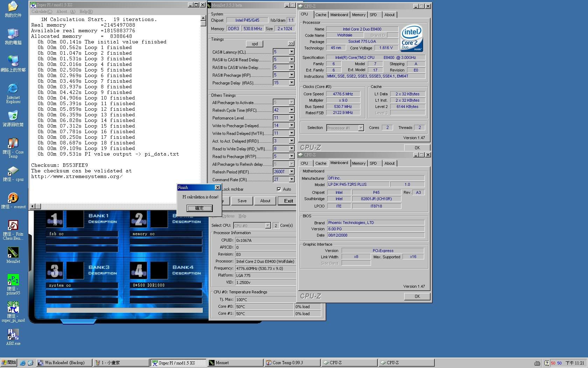588x368 pixels.
Task: Open the Help menu in Super PI
Action: coord(86,12)
